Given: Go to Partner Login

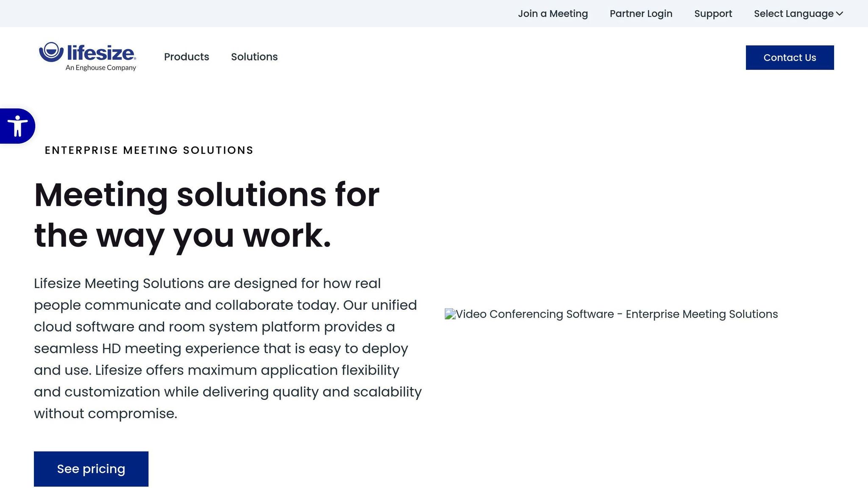Looking at the screenshot, I should click(641, 14).
